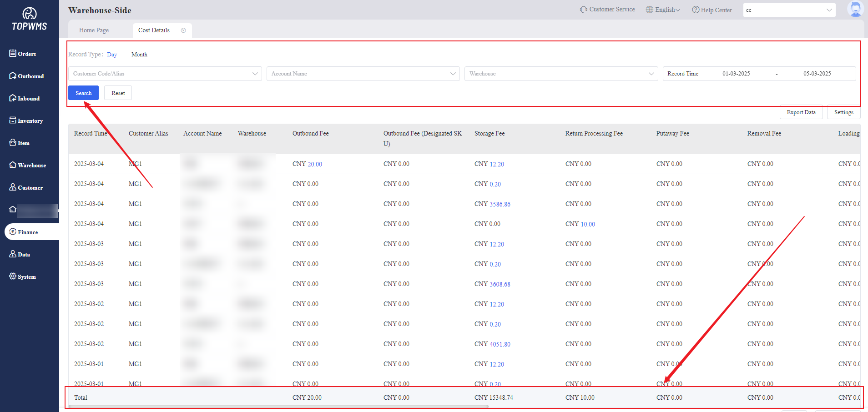
Task: Switch to the Home Page tab
Action: click(x=94, y=30)
